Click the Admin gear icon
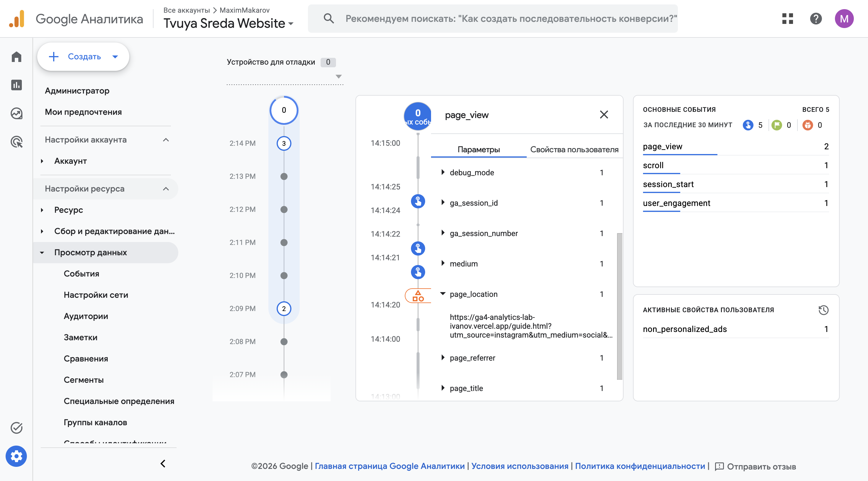The width and height of the screenshot is (868, 481). pos(16,457)
